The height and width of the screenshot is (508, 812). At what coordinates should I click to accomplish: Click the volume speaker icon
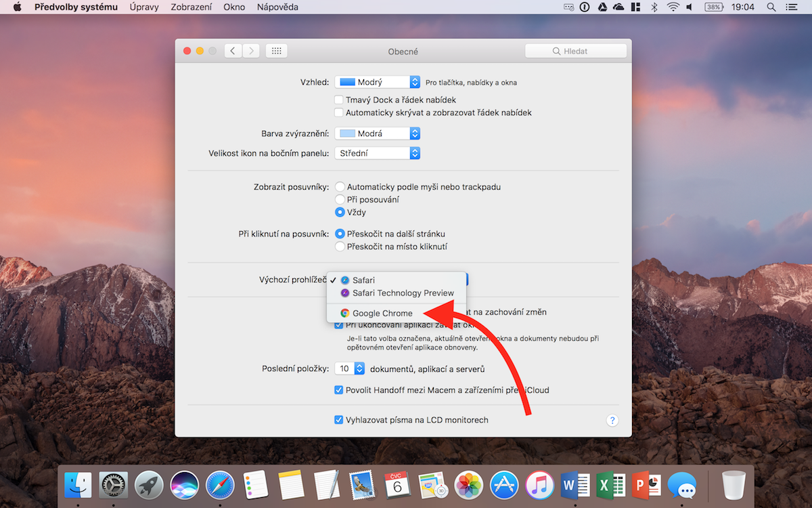690,7
